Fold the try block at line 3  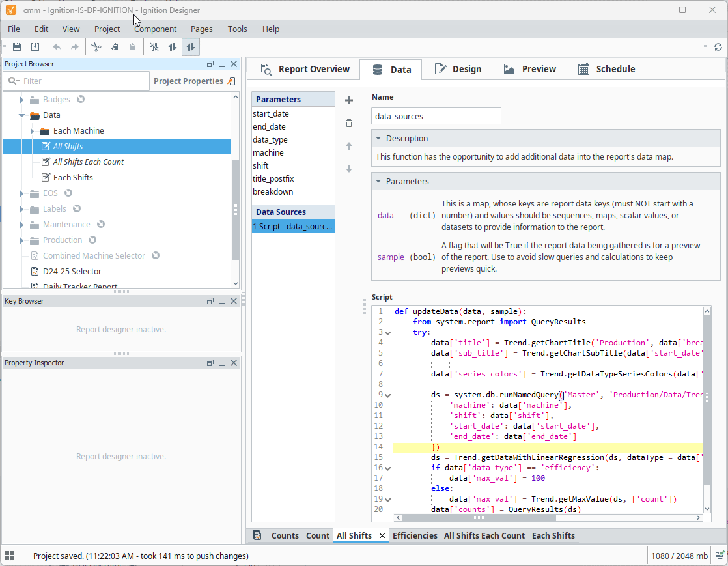(x=388, y=333)
